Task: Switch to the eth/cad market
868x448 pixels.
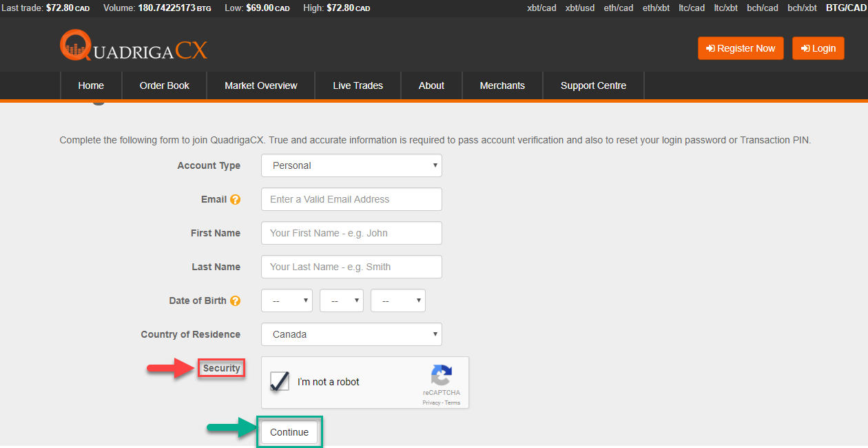Action: pos(619,8)
